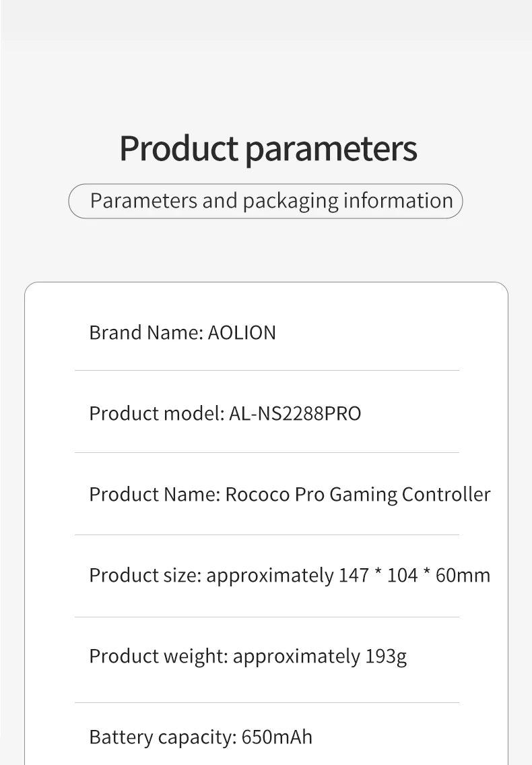Select the AL-NS2288PRO model number

295,413
